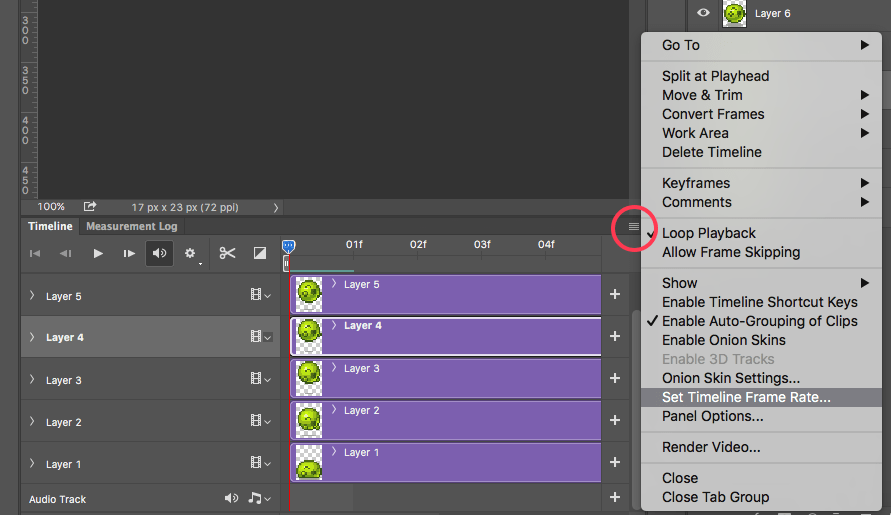Add media to Layer 1 track
Screen dimensions: 891x515
tap(615, 462)
